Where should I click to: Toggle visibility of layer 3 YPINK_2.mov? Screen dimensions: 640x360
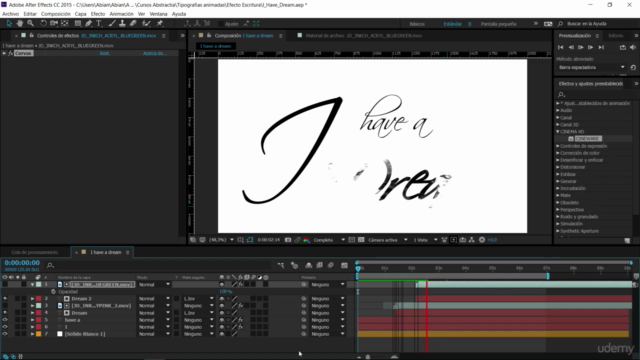(x=5, y=306)
